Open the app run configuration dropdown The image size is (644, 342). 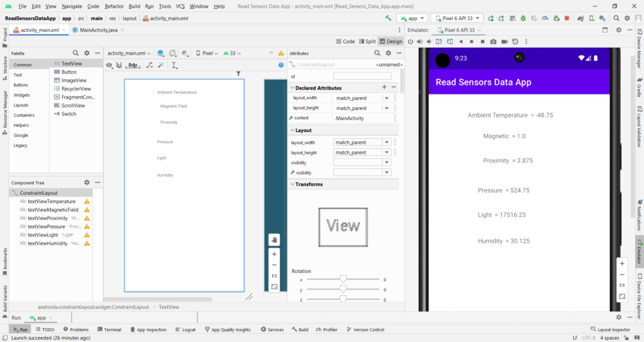tap(413, 18)
